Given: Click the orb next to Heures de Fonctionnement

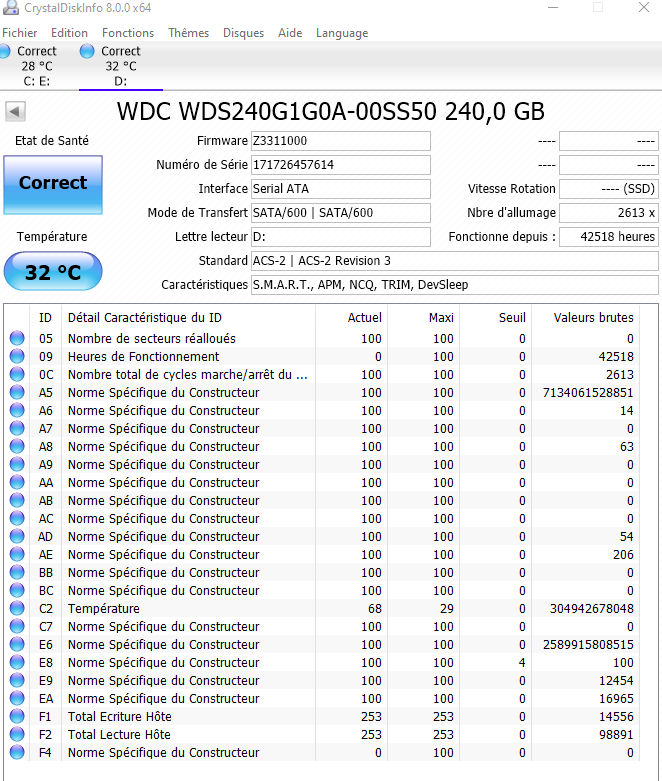Looking at the screenshot, I should point(17,357).
